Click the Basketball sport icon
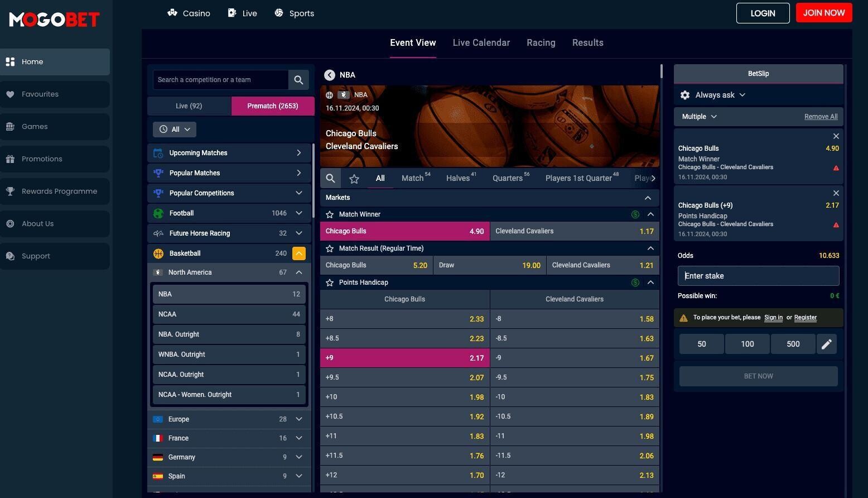868x498 pixels. click(158, 253)
